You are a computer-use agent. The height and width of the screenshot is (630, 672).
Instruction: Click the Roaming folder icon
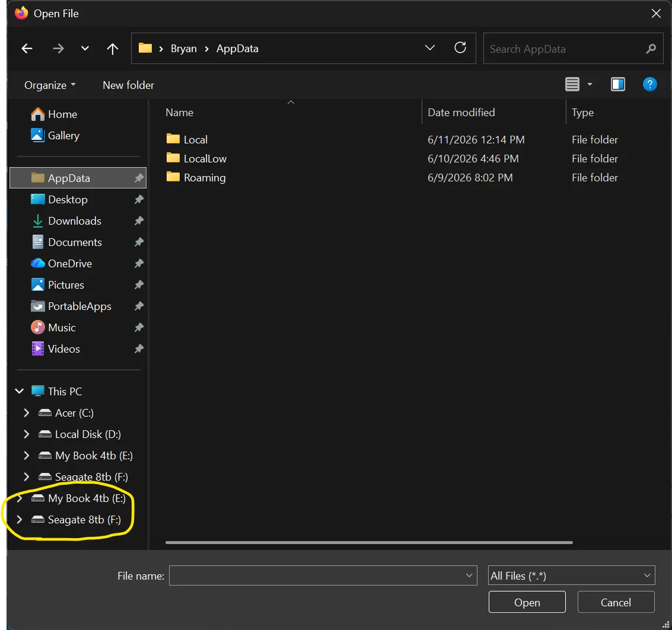click(173, 177)
